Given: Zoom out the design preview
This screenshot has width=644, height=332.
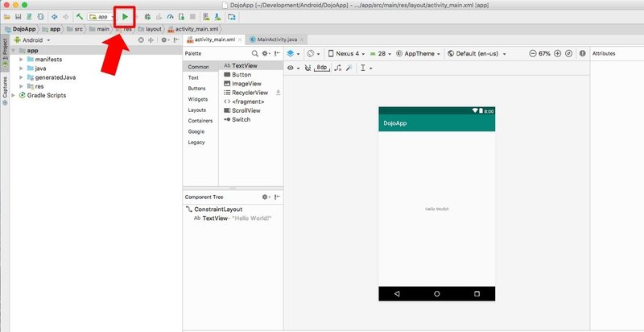Looking at the screenshot, I should (533, 53).
